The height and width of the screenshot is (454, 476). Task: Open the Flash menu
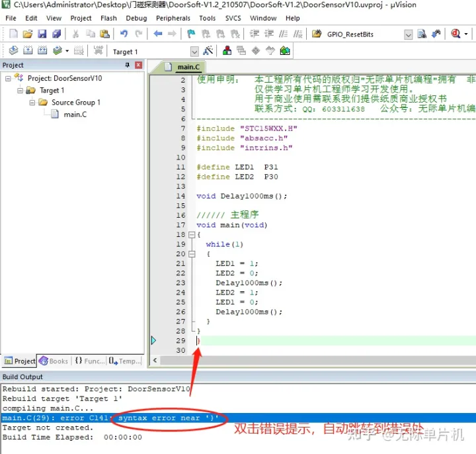point(108,19)
